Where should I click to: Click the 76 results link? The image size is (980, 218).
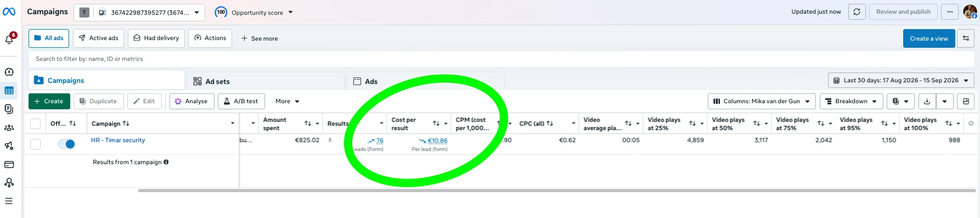pyautogui.click(x=380, y=141)
